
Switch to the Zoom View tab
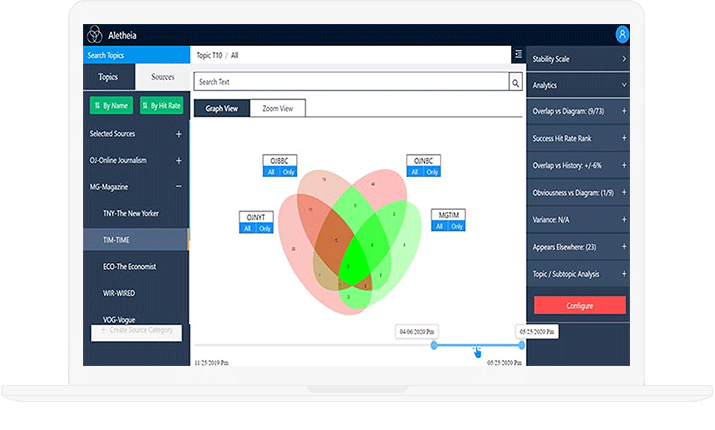pyautogui.click(x=277, y=108)
